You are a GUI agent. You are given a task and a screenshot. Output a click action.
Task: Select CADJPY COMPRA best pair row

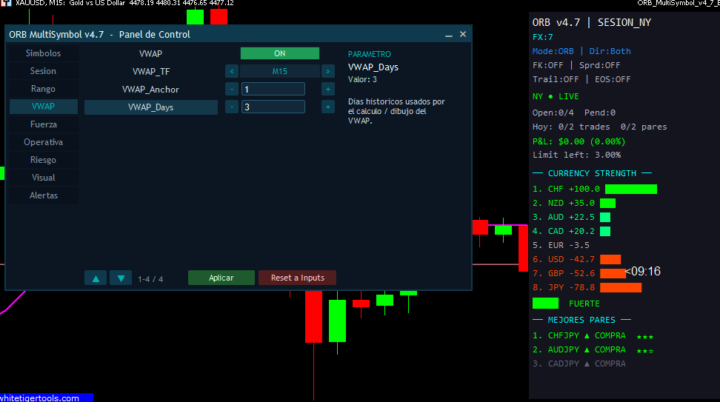579,364
